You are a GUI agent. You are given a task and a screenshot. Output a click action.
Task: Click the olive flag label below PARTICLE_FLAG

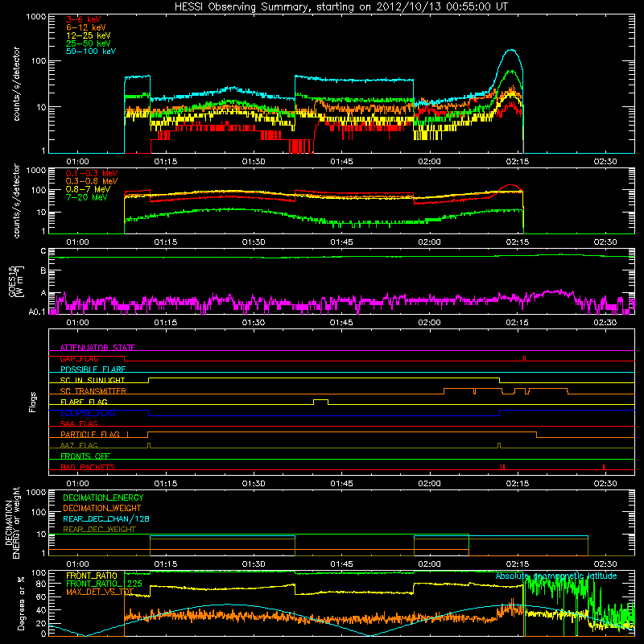(79, 445)
